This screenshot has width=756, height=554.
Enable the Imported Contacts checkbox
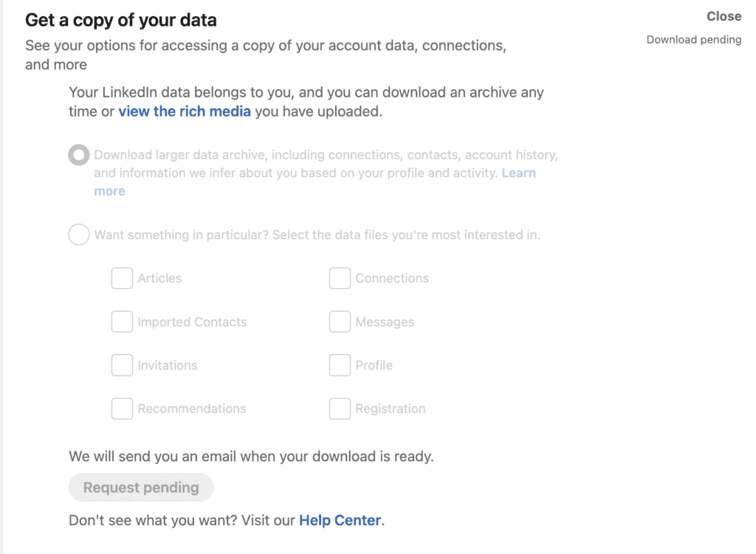click(122, 322)
